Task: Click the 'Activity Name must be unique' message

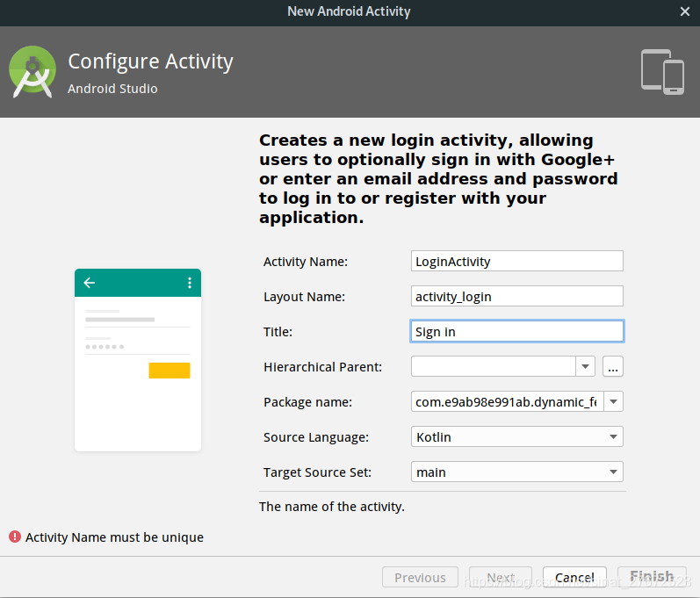Action: pos(114,537)
